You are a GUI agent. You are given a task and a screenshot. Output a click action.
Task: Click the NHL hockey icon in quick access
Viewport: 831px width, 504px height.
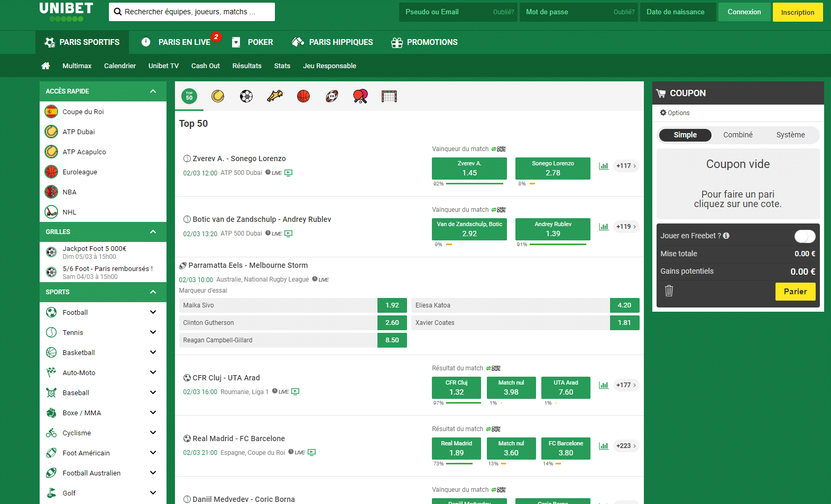51,212
